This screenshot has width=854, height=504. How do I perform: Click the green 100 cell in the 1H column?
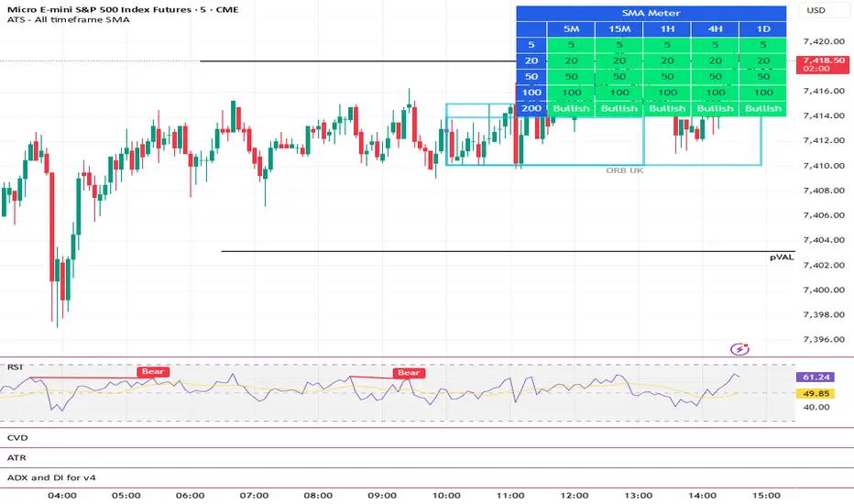[x=667, y=93]
